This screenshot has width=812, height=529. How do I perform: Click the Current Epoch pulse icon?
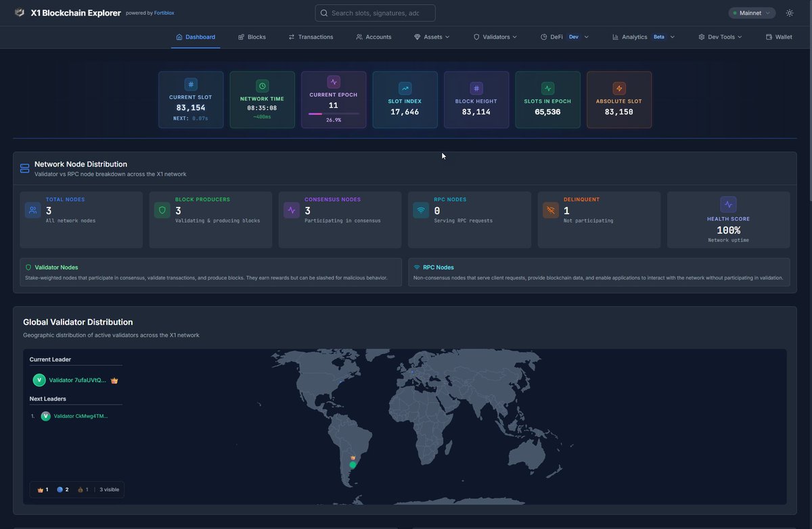pos(333,82)
